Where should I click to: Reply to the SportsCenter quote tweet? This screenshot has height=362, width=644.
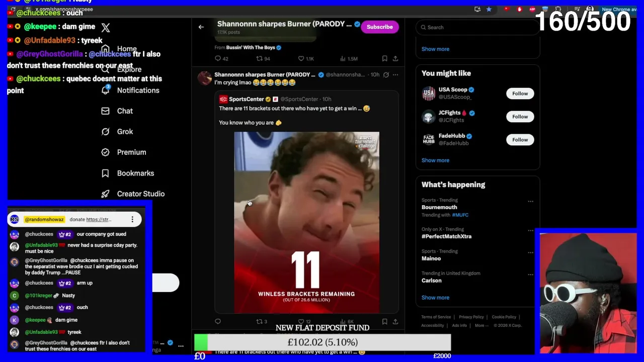pos(218,321)
